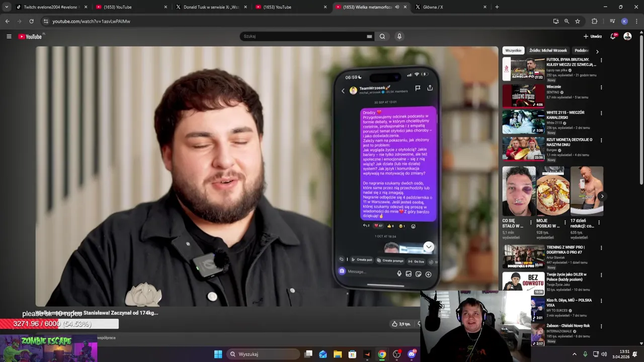Image resolution: width=644 pixels, height=362 pixels.
Task: Show hidden system tray icons chevron
Action: [575, 354]
